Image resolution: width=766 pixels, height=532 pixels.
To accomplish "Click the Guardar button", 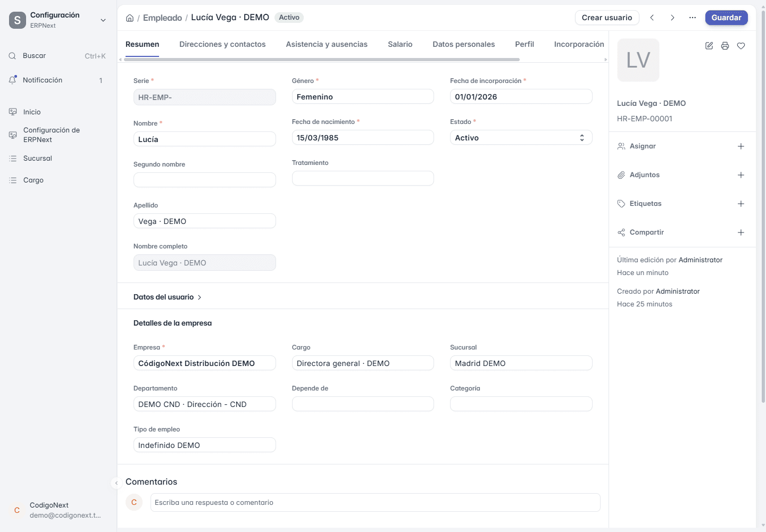I will point(727,18).
